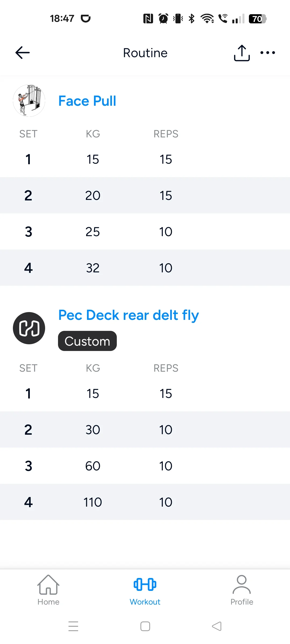The height and width of the screenshot is (644, 290).
Task: Open Pec Deck rear delt fly details
Action: [129, 315]
